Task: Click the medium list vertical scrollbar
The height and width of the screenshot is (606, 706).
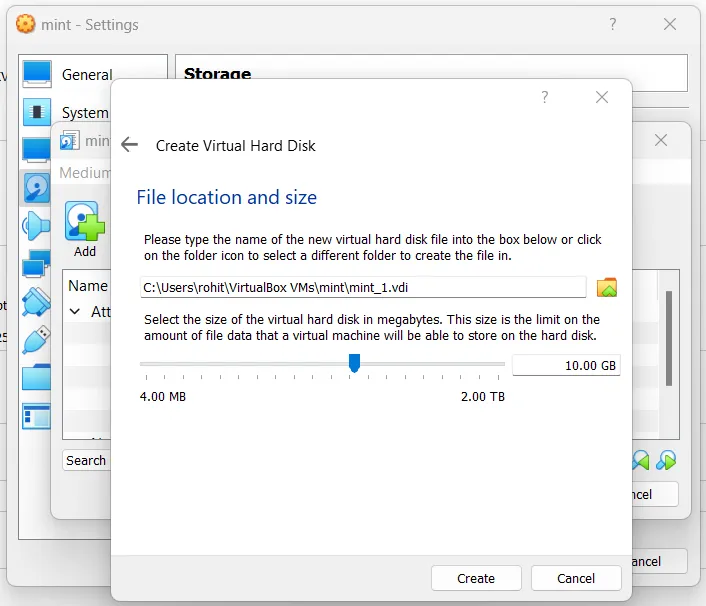Action: tap(669, 338)
